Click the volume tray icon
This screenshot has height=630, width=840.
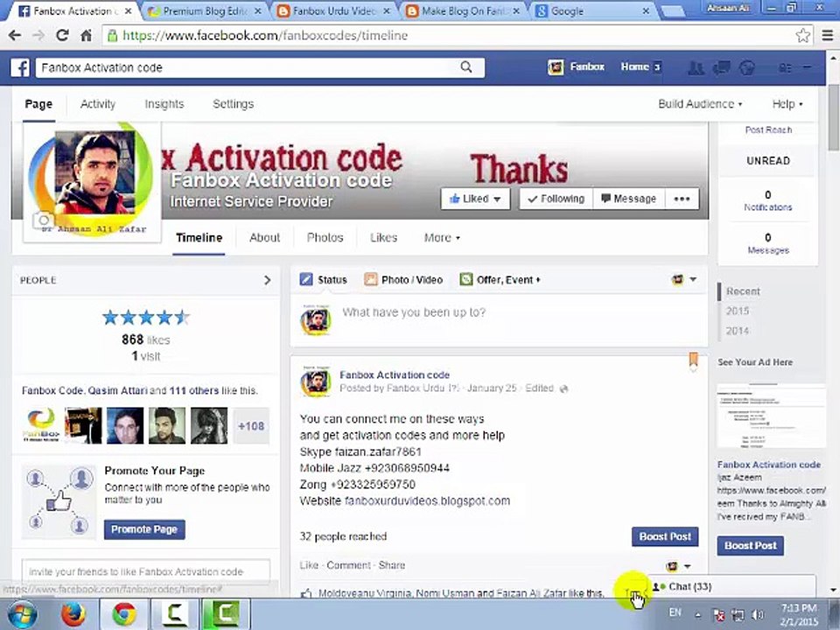[758, 615]
